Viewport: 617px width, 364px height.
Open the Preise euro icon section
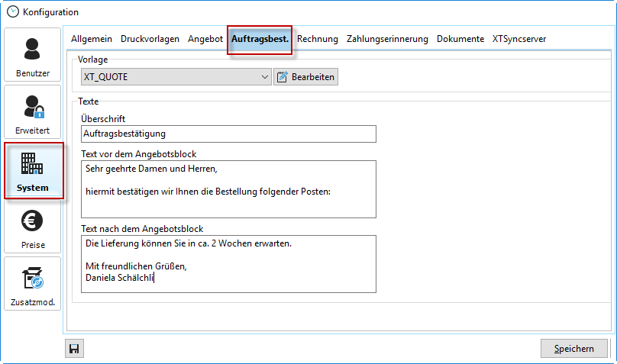33,227
